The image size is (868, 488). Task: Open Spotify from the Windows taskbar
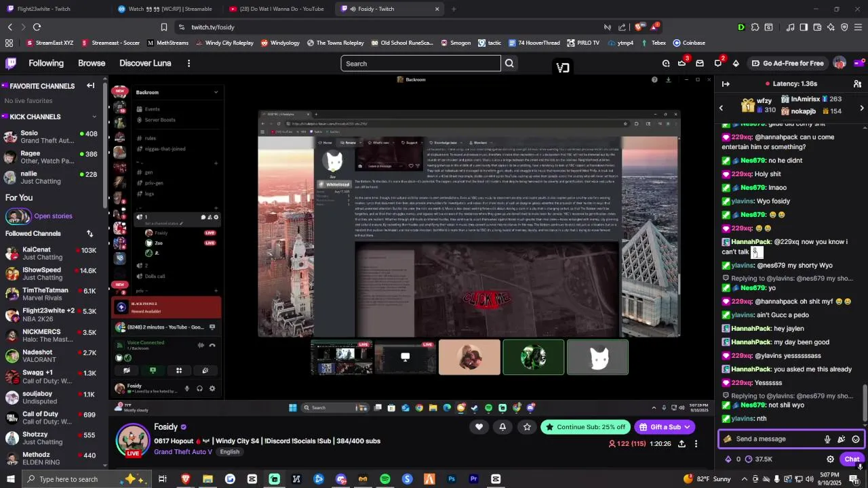(x=385, y=479)
